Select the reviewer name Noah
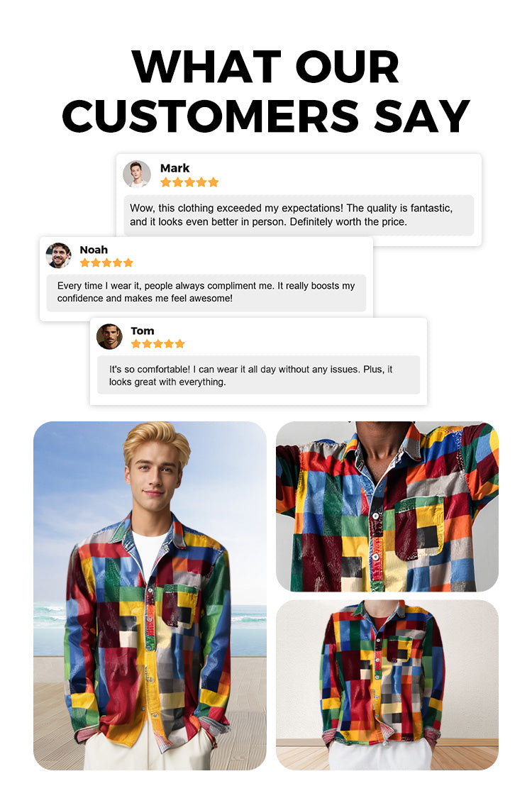 pyautogui.click(x=94, y=250)
